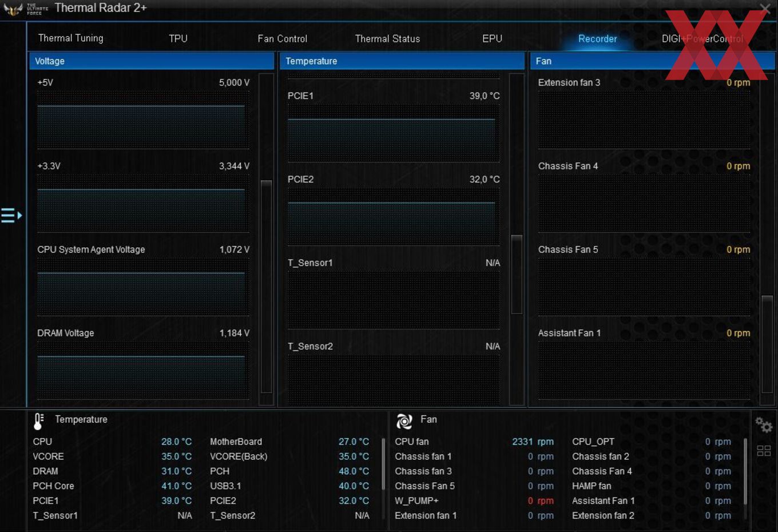Click the Chassis fan 3 row
The height and width of the screenshot is (532, 778).
point(474,471)
